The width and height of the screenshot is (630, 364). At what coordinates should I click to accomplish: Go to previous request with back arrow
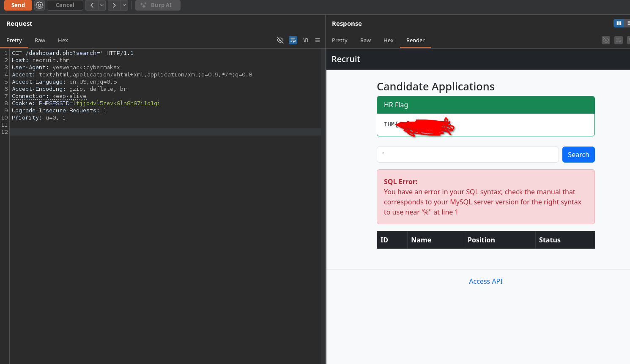92,5
